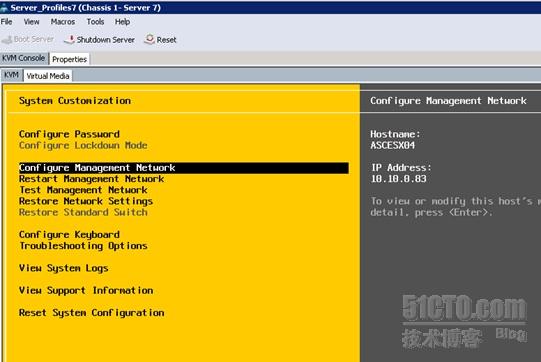The width and height of the screenshot is (541, 362).
Task: Click the Reset toolbar icon
Action: point(149,39)
